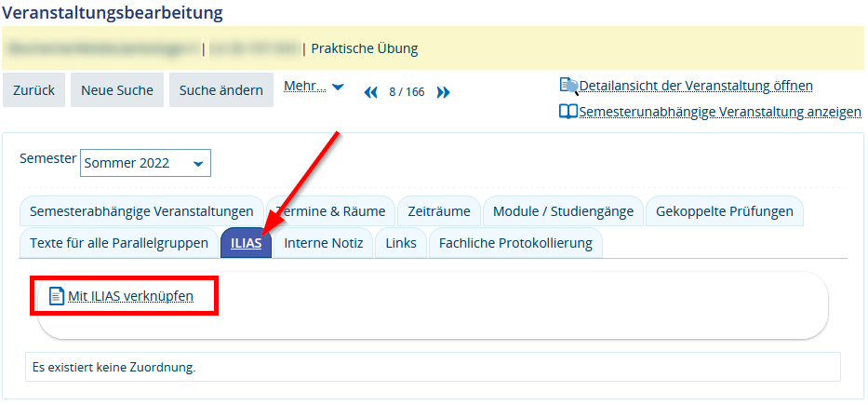The width and height of the screenshot is (868, 405).
Task: Open Detailansicht der Veranstaltung öffnen link
Action: pos(696,86)
